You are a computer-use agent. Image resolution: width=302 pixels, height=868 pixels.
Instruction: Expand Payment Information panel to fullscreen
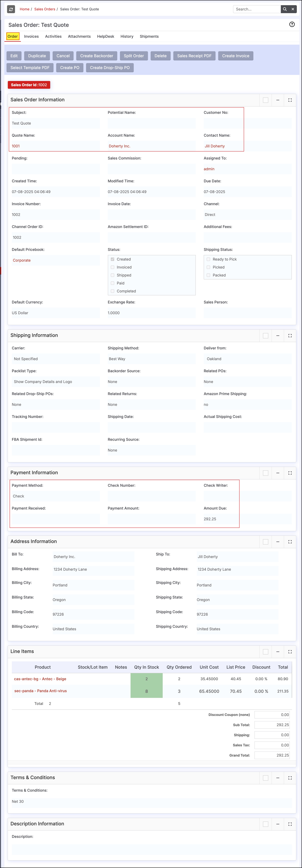[x=290, y=473]
